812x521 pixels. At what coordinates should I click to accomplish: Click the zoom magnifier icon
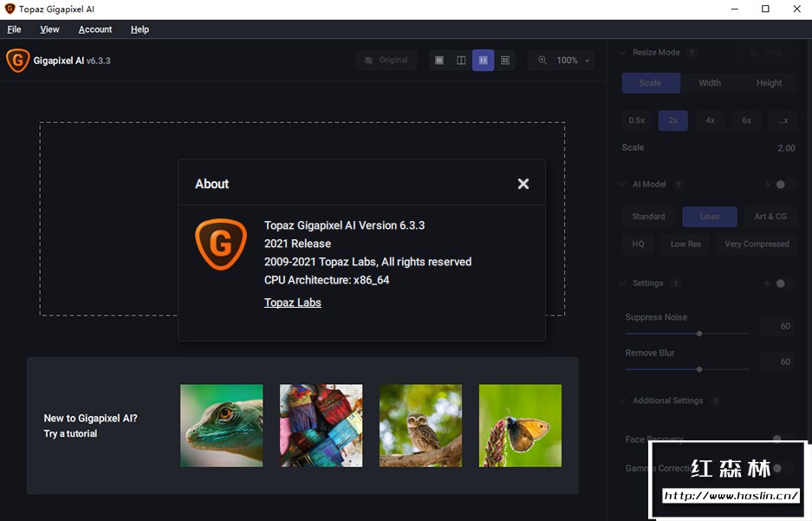542,60
